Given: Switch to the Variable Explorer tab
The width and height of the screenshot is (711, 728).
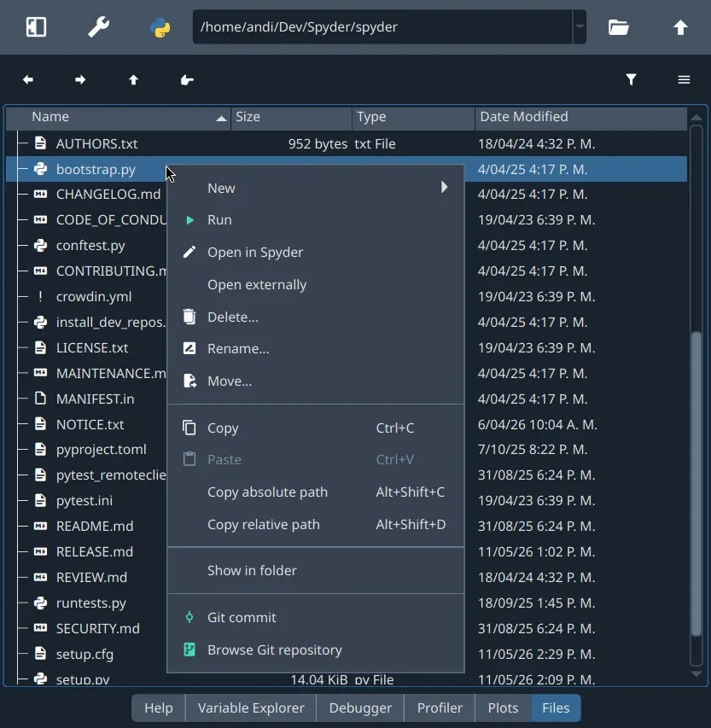Looking at the screenshot, I should click(x=251, y=708).
